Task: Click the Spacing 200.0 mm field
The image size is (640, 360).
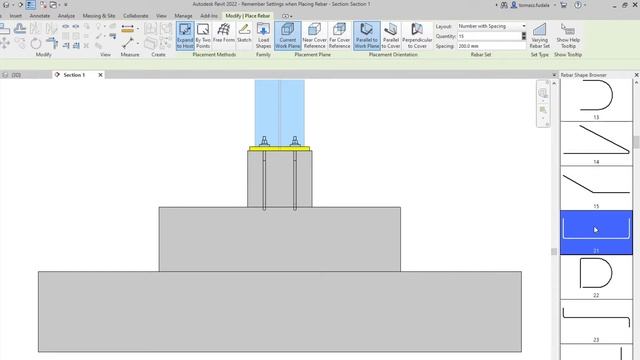Action: point(491,46)
